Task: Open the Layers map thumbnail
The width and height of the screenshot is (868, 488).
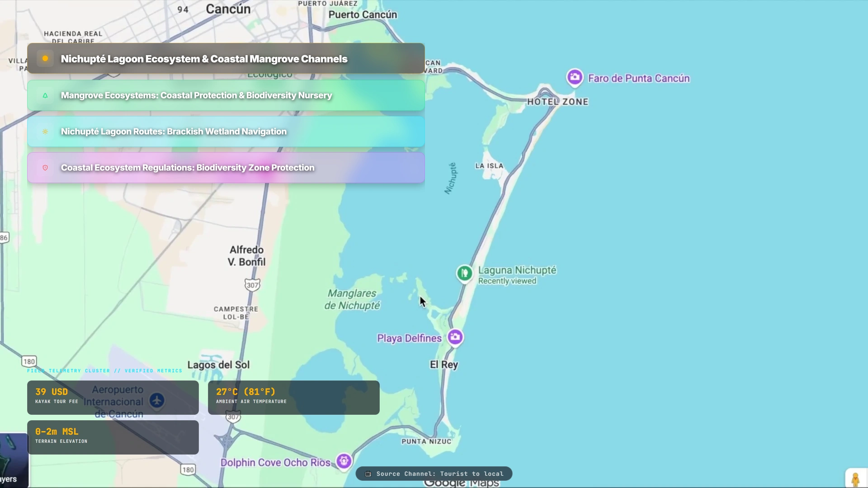Action: click(x=14, y=460)
